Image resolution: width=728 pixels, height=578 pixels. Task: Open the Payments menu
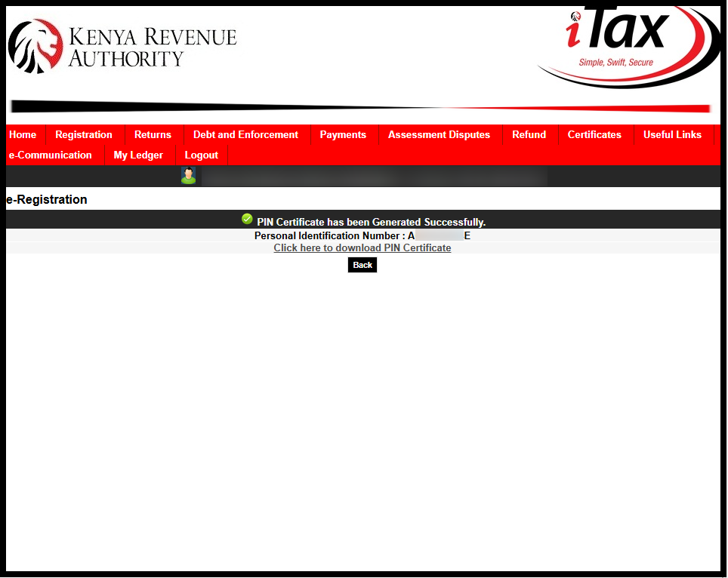[x=343, y=134]
